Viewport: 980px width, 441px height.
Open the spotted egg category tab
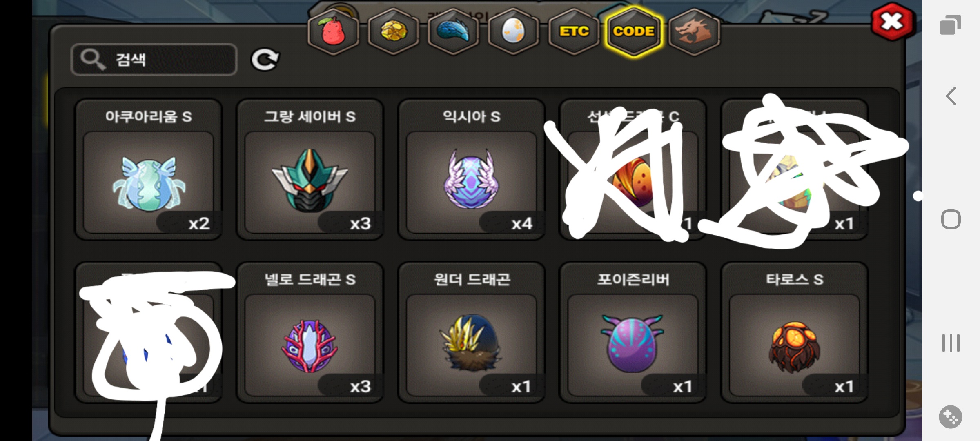[513, 31]
